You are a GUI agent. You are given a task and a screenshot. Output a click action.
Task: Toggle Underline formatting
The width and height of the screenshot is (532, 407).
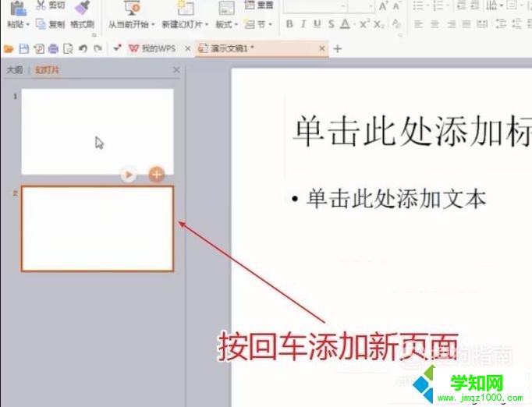point(317,23)
